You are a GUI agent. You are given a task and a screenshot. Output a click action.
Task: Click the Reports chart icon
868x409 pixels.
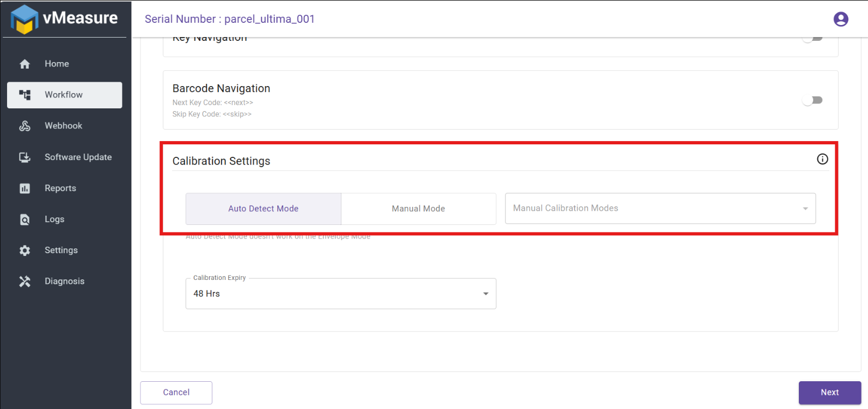(x=25, y=188)
